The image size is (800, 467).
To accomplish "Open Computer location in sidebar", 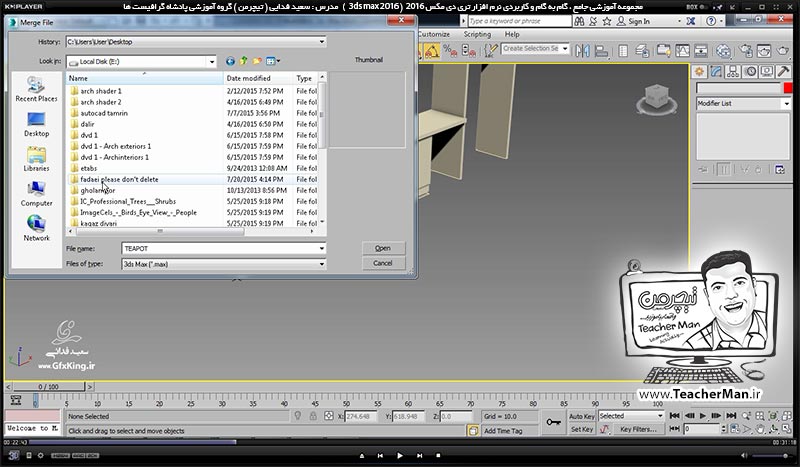I will point(36,194).
